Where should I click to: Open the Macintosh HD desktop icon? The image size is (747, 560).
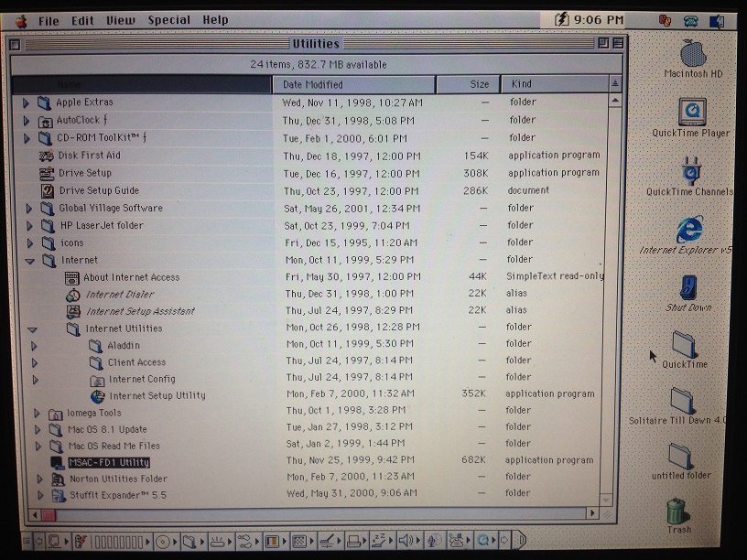(x=693, y=53)
